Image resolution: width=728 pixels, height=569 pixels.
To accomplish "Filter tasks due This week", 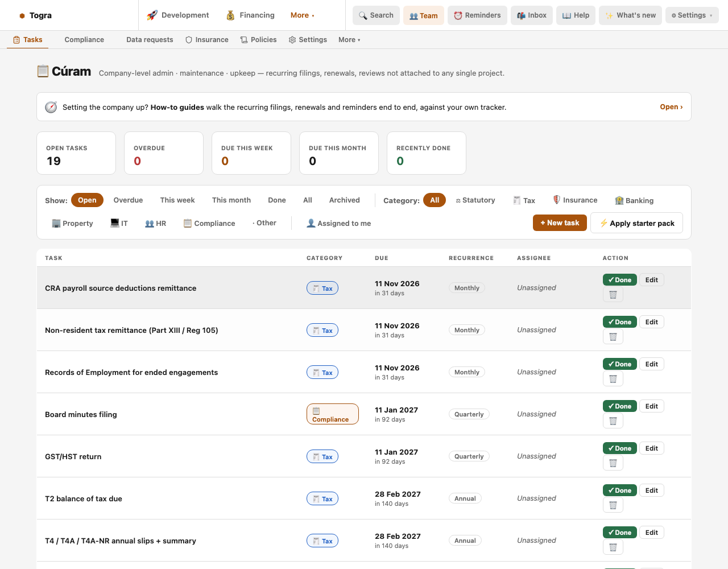I will tap(177, 200).
